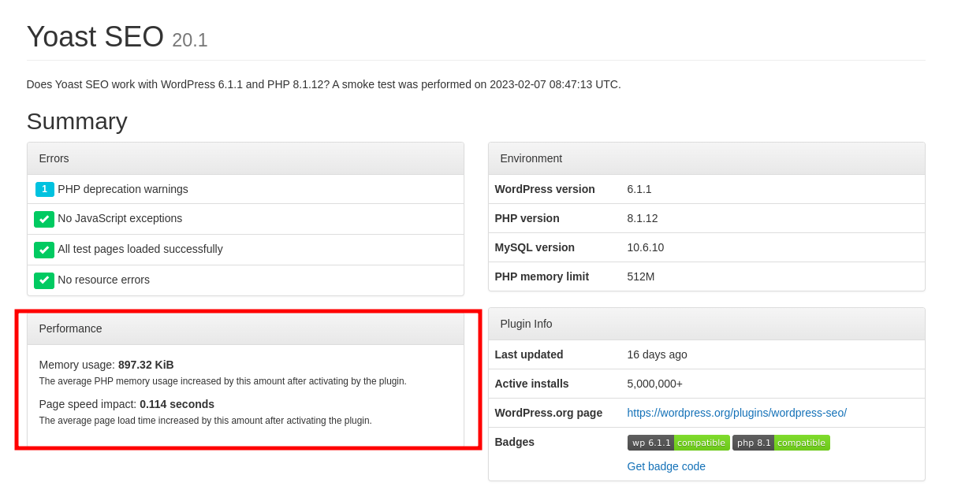Click the No JavaScript exceptions text
Viewport: 980px width, 486px height.
(120, 218)
